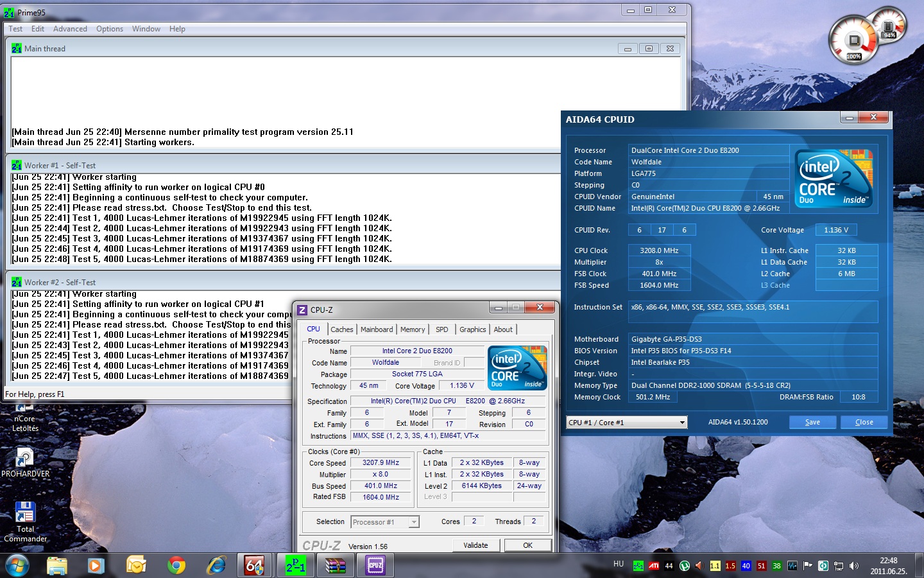
Task: Click the Core Voltage 1.136 V field in CPU-Z
Action: [462, 385]
